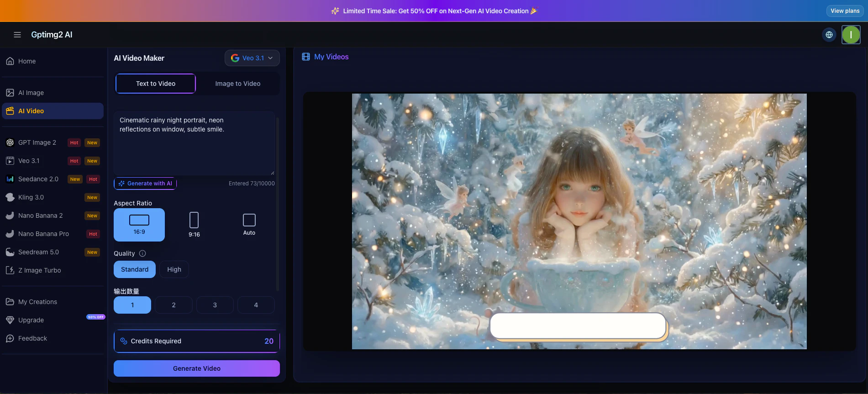Set output count to 1

[132, 305]
